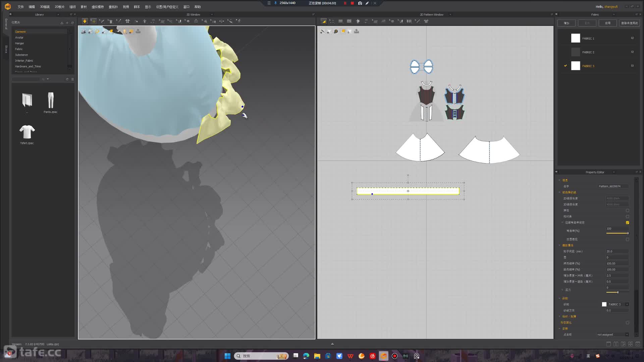Refresh the library list
The image size is (644, 362).
67,79
